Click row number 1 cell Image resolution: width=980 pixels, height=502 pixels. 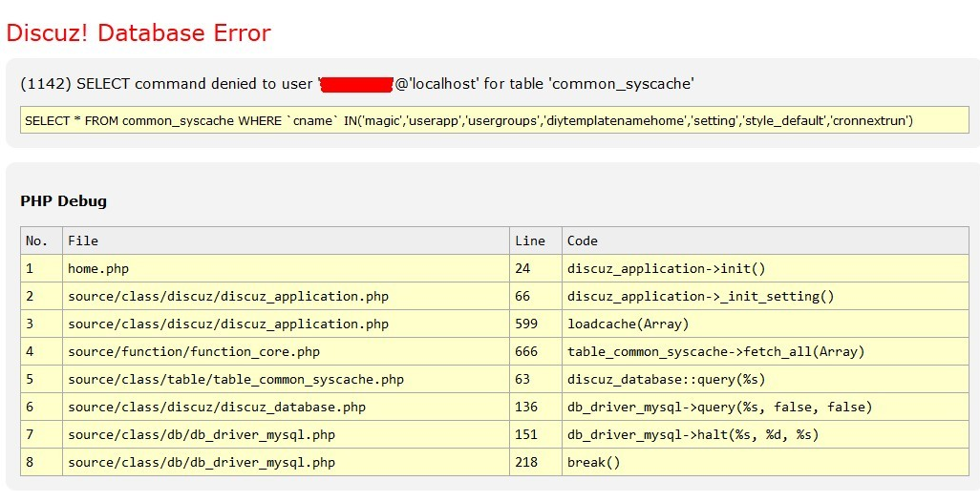pos(41,268)
